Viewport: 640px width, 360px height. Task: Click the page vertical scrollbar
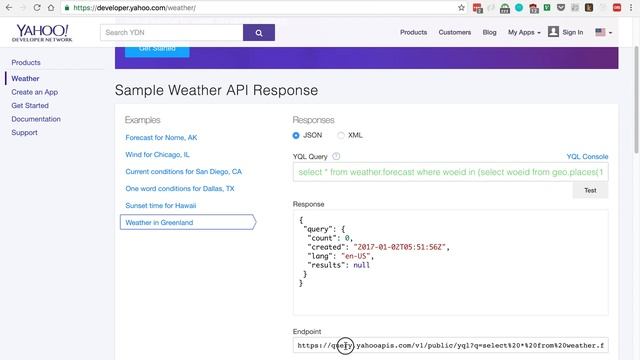(x=636, y=100)
